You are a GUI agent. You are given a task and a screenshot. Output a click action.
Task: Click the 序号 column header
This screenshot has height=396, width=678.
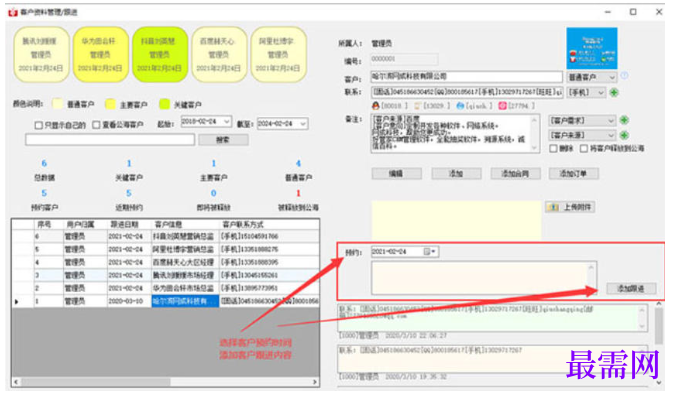(x=48, y=224)
